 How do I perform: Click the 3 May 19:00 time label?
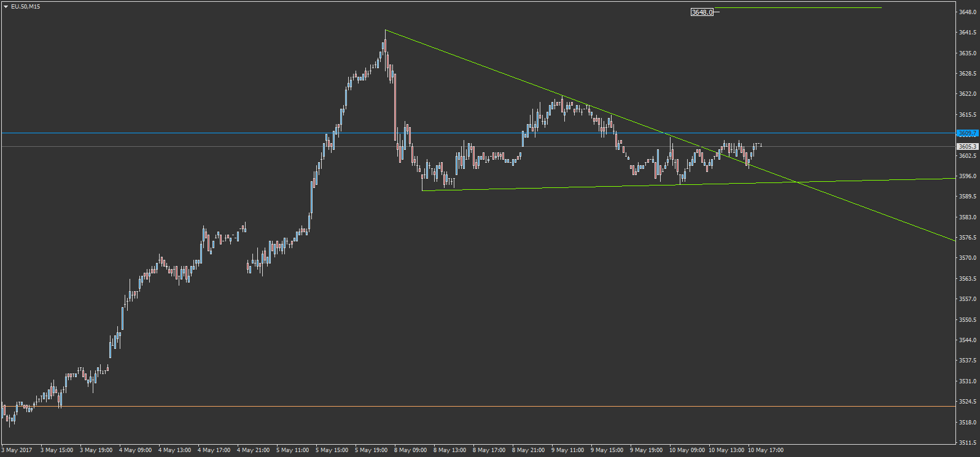pos(96,450)
